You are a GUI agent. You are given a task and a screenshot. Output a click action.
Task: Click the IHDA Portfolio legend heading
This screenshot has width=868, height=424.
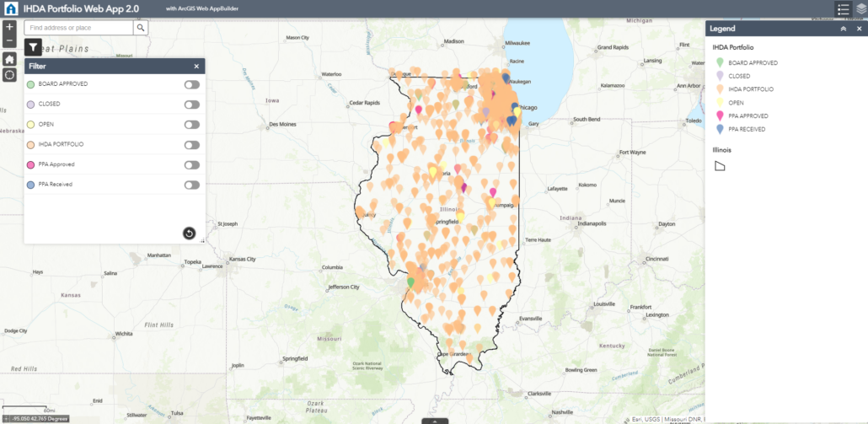coord(733,47)
